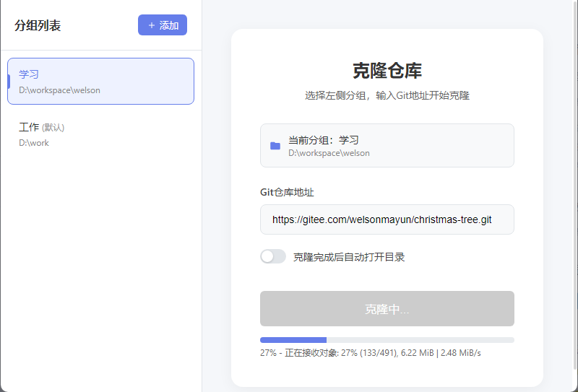Click the vertical scrollbar on the right edge
Image resolution: width=578 pixels, height=392 pixels.
tap(574, 195)
